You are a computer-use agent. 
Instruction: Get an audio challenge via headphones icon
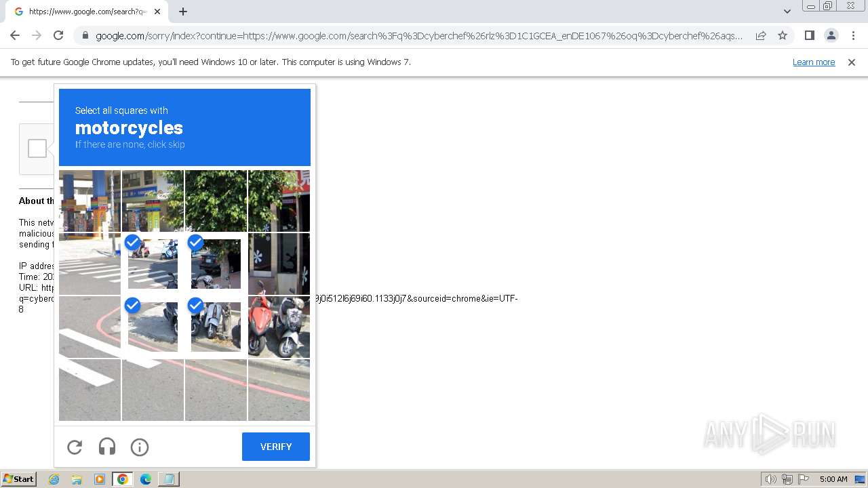[x=107, y=447]
